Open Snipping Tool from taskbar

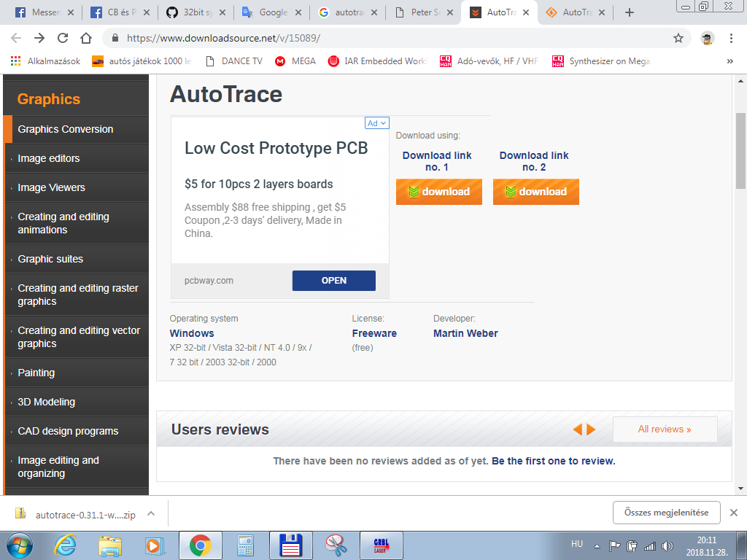(336, 545)
